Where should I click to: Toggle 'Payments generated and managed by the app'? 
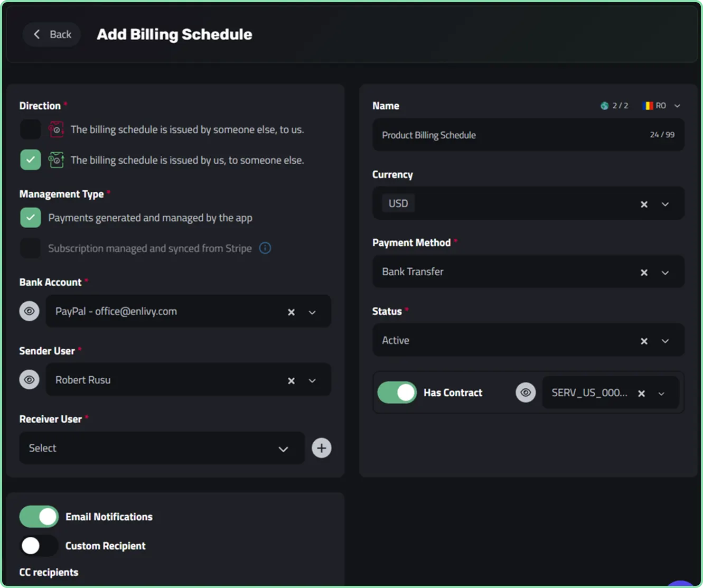31,218
